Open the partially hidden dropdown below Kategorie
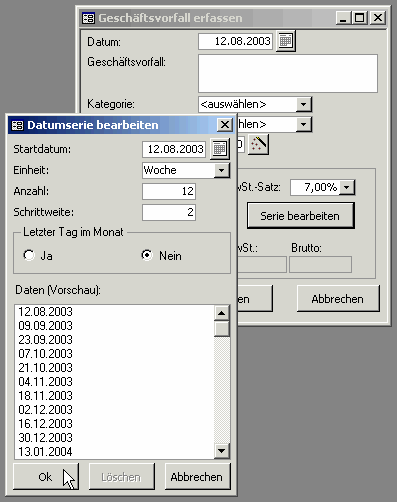The height and width of the screenshot is (502, 397). [303, 124]
